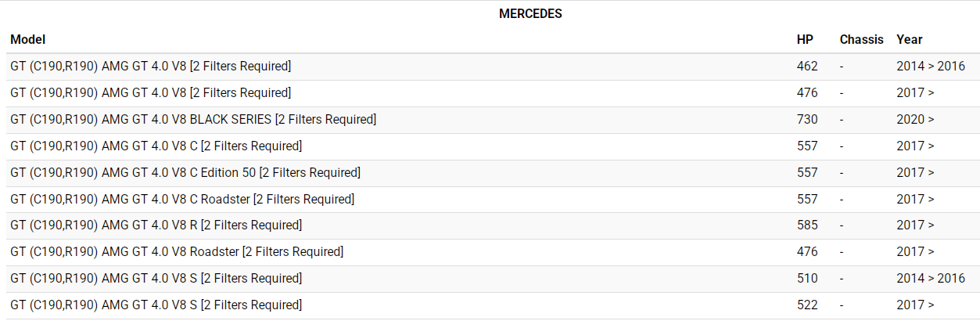Click the 730 HP value cell
This screenshot has width=980, height=321.
[807, 120]
